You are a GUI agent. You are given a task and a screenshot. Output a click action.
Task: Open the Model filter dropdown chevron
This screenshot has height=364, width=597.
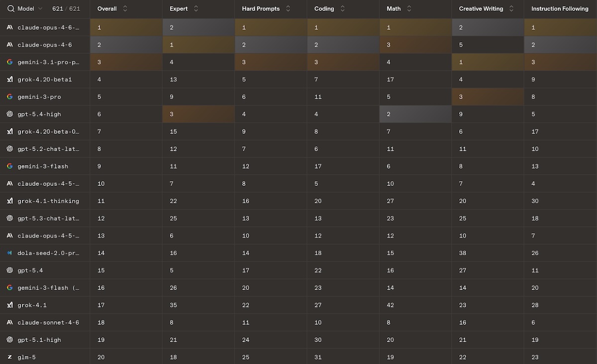[40, 9]
